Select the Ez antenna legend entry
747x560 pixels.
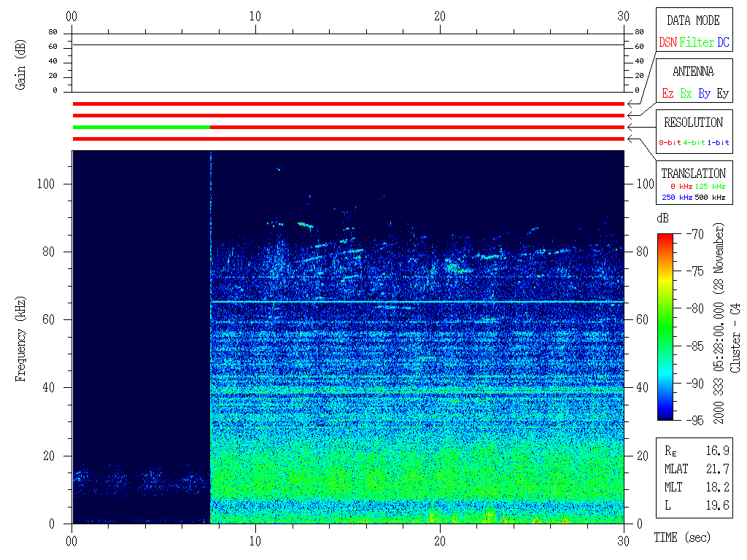[x=667, y=93]
